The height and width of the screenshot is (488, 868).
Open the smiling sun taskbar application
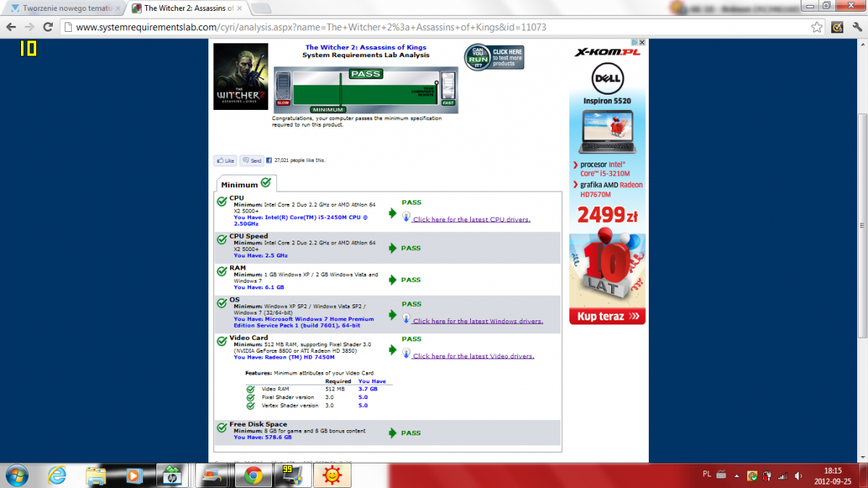pyautogui.click(x=332, y=475)
